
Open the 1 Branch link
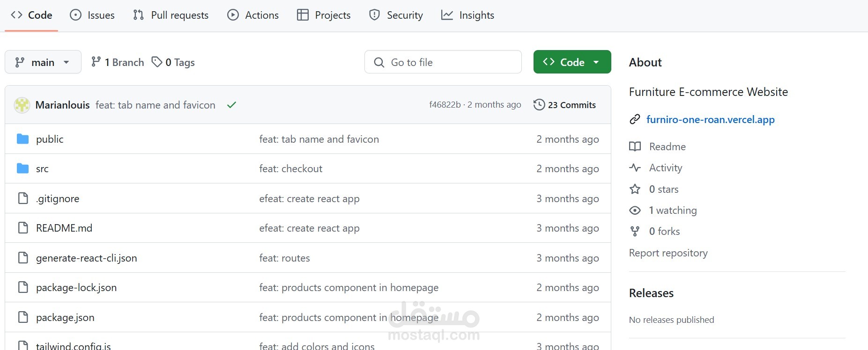click(118, 62)
